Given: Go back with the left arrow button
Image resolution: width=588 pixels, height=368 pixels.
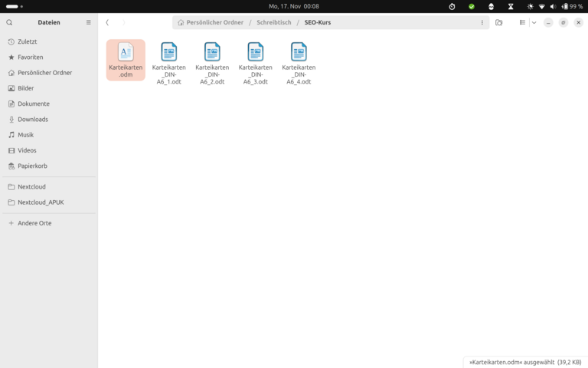Looking at the screenshot, I should click(107, 22).
